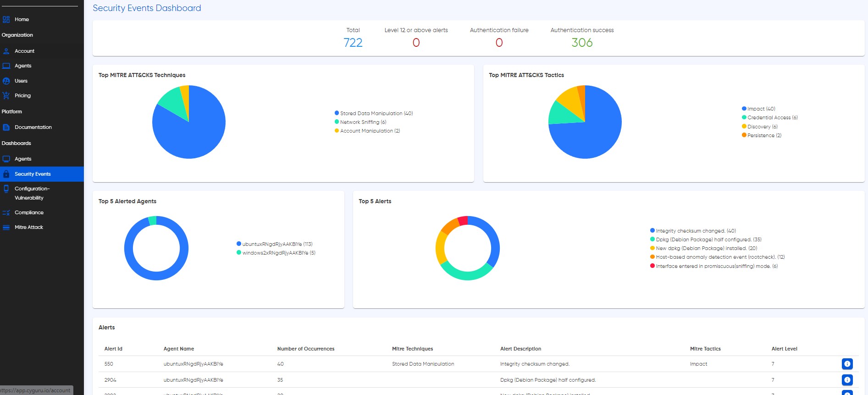Click the Total 722 count
Image resolution: width=868 pixels, height=395 pixels.
(353, 43)
